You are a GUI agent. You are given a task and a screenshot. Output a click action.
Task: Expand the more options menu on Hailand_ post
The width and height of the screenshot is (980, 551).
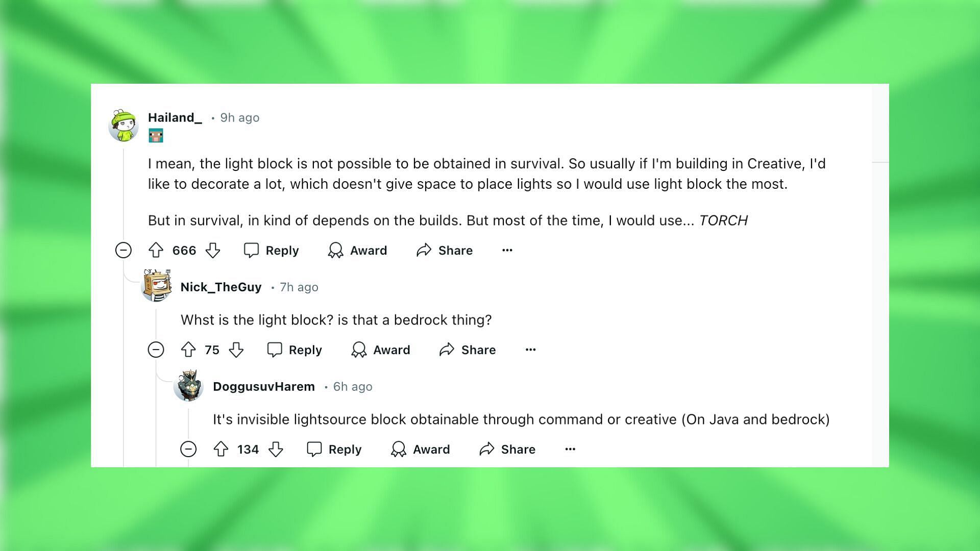tap(508, 251)
